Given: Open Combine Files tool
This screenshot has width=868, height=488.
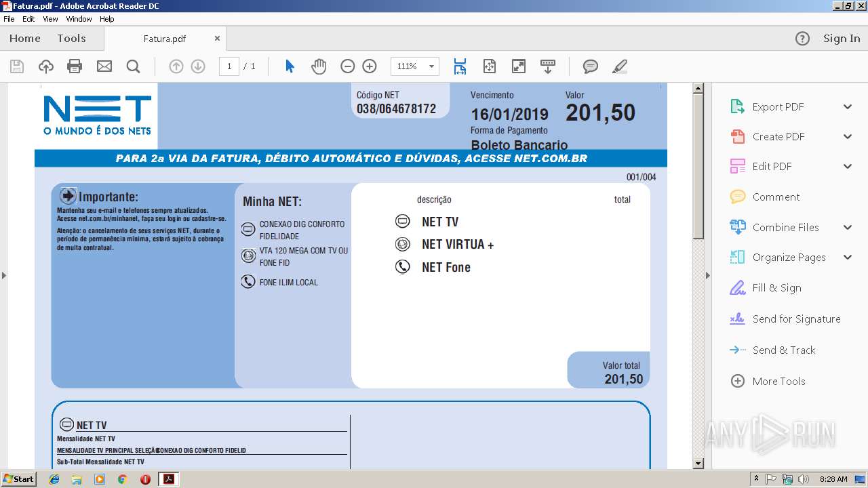Looking at the screenshot, I should point(785,228).
